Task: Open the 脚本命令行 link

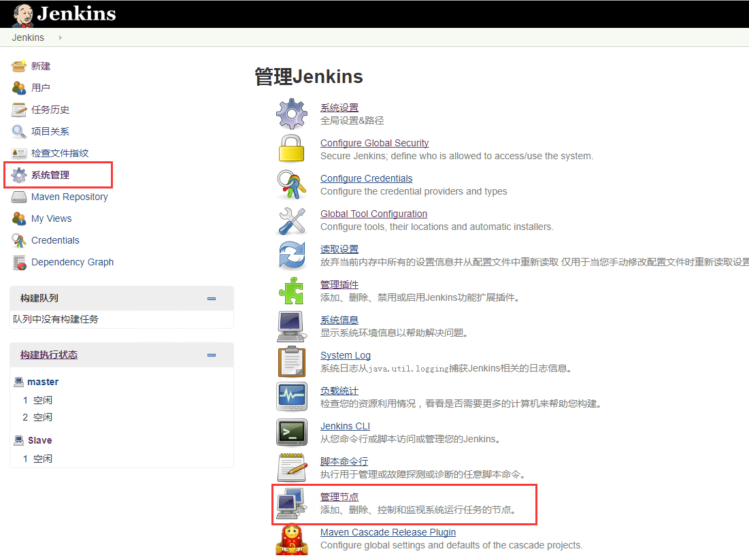Action: click(344, 461)
